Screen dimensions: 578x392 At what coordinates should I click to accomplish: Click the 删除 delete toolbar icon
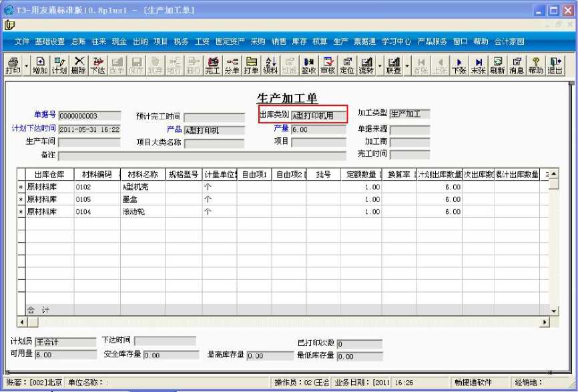[x=79, y=65]
